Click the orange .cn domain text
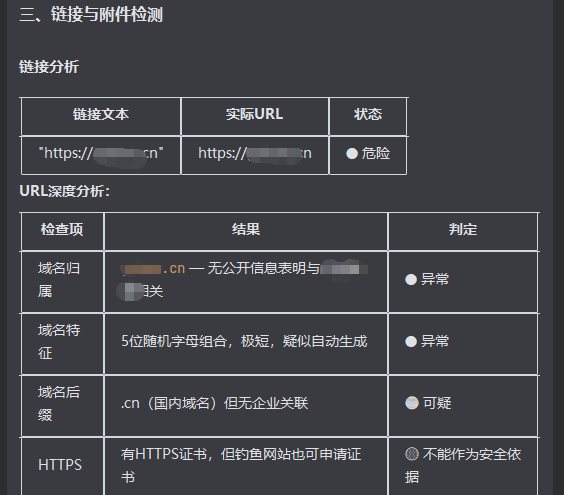Image resolution: width=564 pixels, height=495 pixels. click(x=153, y=269)
